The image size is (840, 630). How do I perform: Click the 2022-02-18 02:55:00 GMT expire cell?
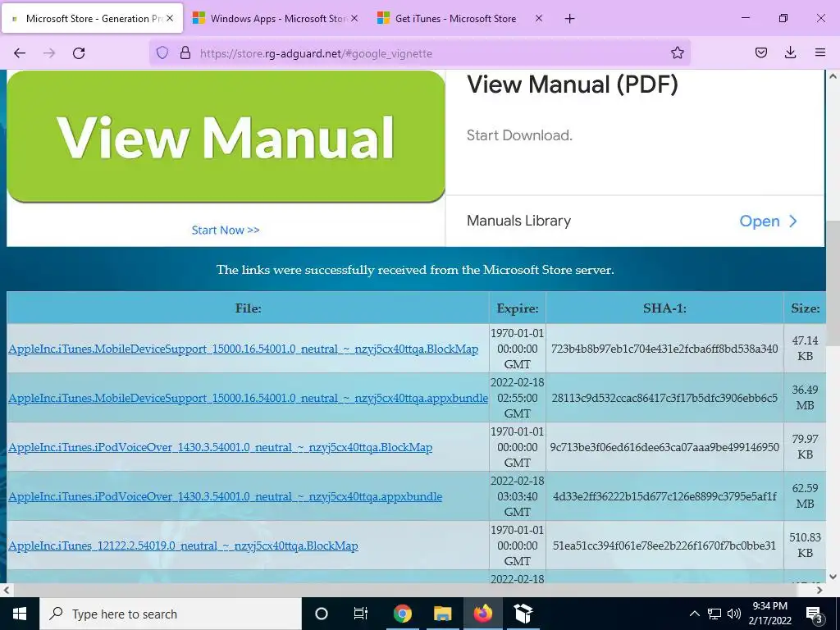point(518,398)
